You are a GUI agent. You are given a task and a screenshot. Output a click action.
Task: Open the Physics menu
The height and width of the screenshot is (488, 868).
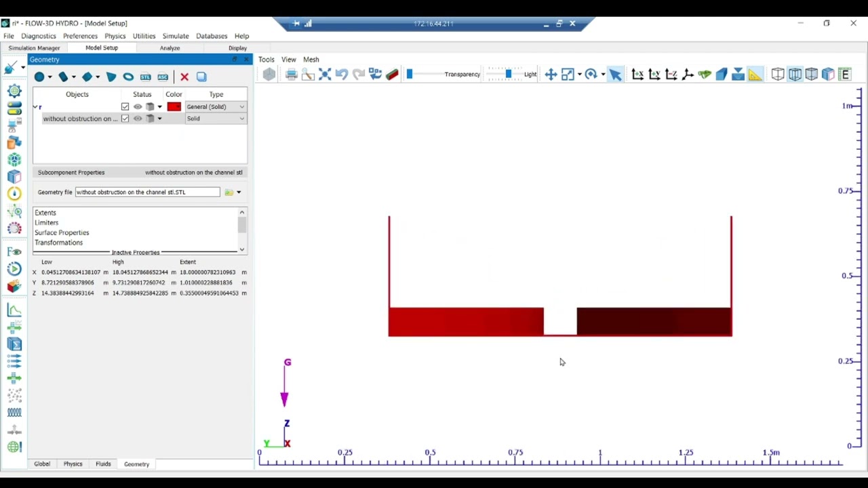pos(115,36)
